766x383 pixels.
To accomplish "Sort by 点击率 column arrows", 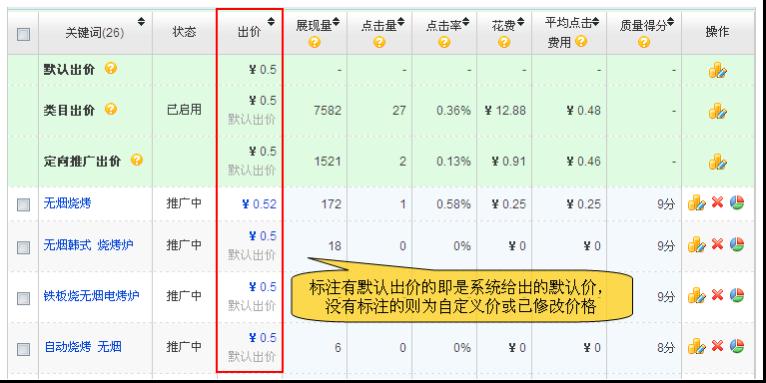I will tap(466, 21).
